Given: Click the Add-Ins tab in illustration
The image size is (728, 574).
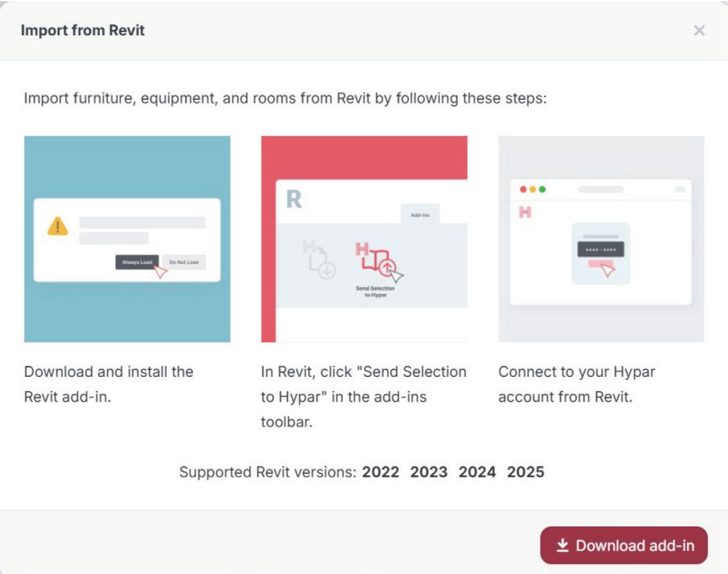Looking at the screenshot, I should (420, 215).
